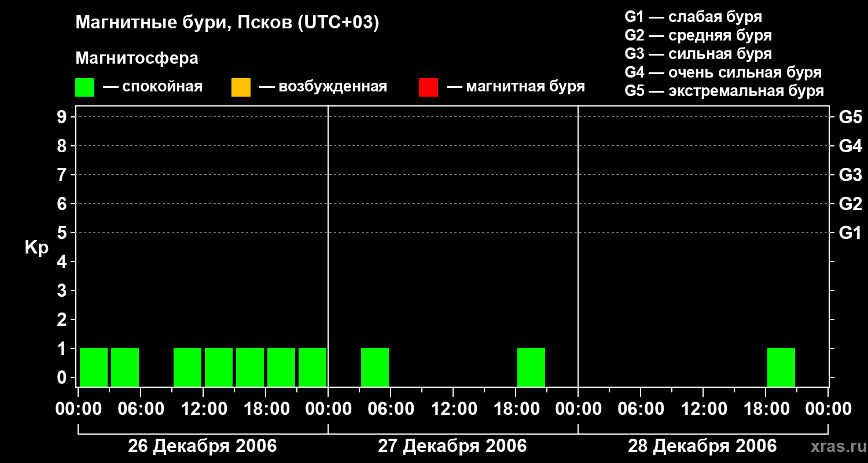The image size is (868, 463).
Task: Click the '3' value on Kp axis
Action: click(63, 291)
